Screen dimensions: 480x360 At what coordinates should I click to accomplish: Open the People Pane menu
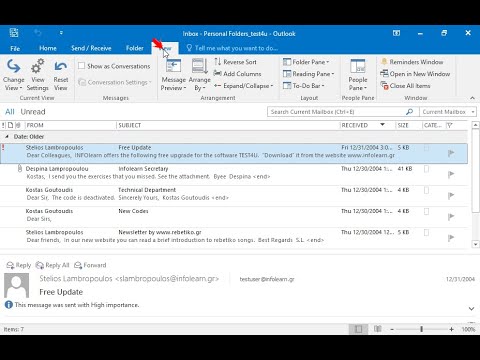[358, 75]
